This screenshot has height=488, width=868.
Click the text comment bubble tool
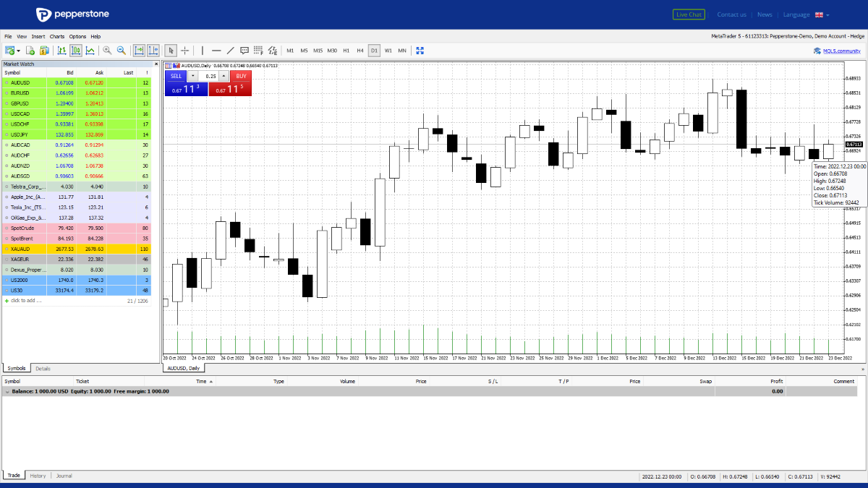point(244,51)
